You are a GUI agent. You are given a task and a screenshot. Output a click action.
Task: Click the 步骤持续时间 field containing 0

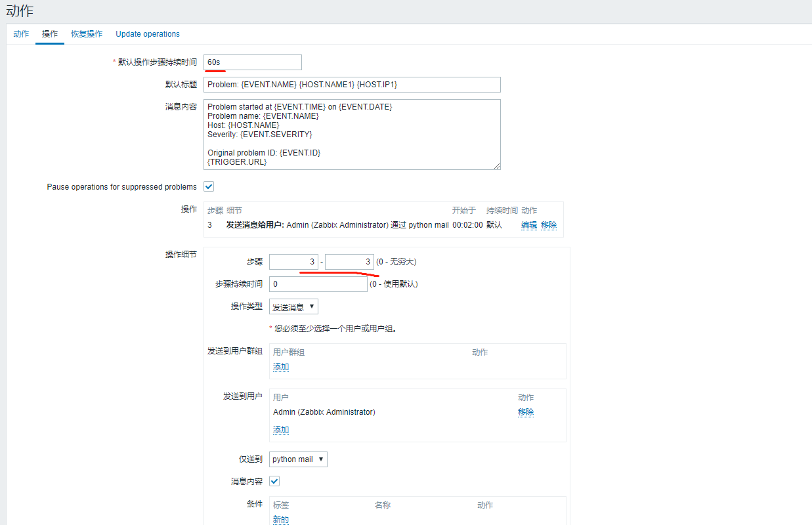(318, 283)
